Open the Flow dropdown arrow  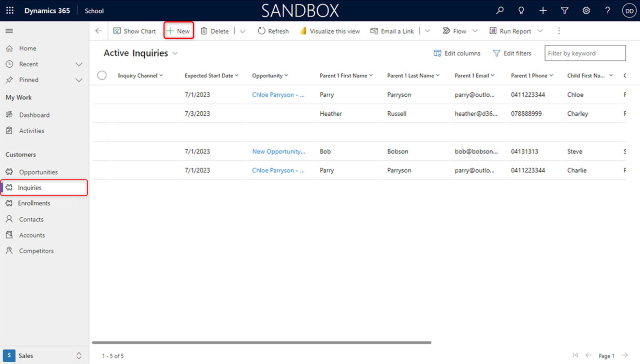(475, 31)
